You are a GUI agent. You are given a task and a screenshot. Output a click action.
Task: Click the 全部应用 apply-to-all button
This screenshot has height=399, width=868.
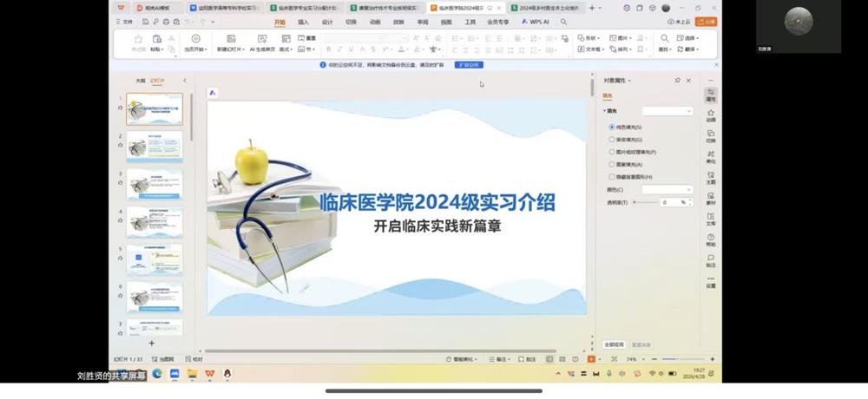(x=614, y=344)
